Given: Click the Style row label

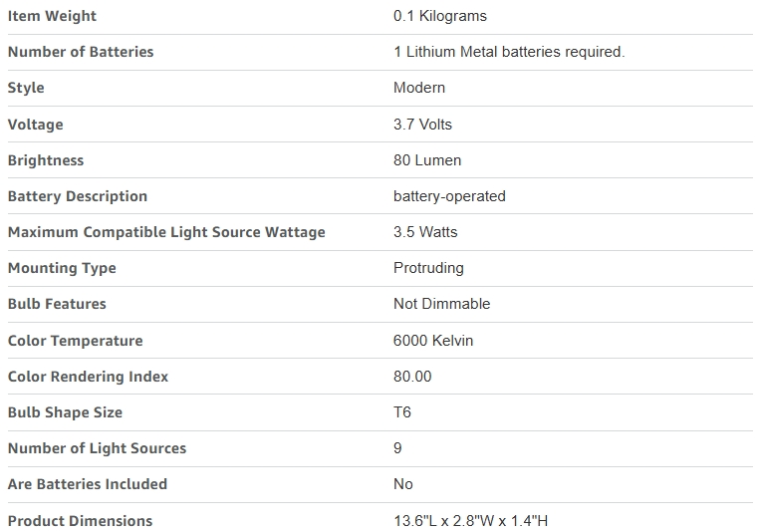Looking at the screenshot, I should click(26, 88).
